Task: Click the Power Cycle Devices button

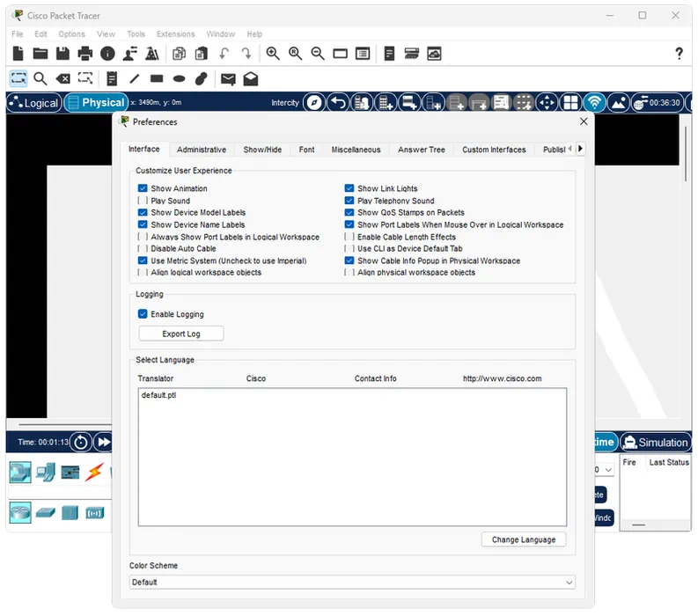Action: [x=81, y=442]
